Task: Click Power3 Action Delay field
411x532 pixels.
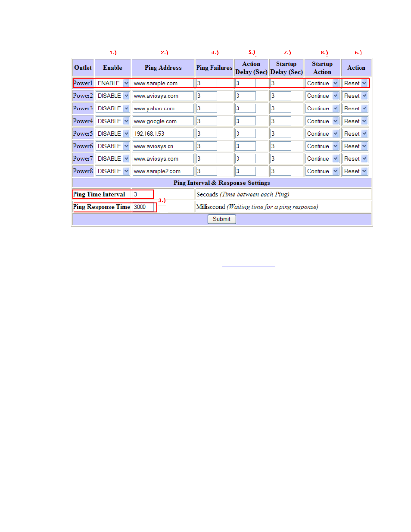Action: (246, 109)
